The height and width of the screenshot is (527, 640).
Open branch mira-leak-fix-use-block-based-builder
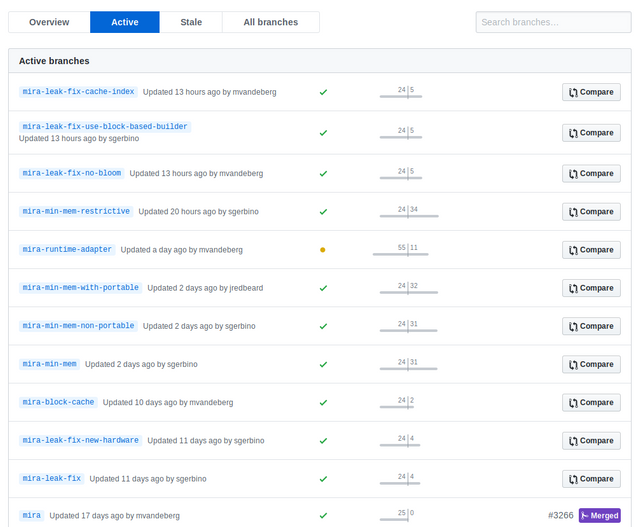pos(105,127)
